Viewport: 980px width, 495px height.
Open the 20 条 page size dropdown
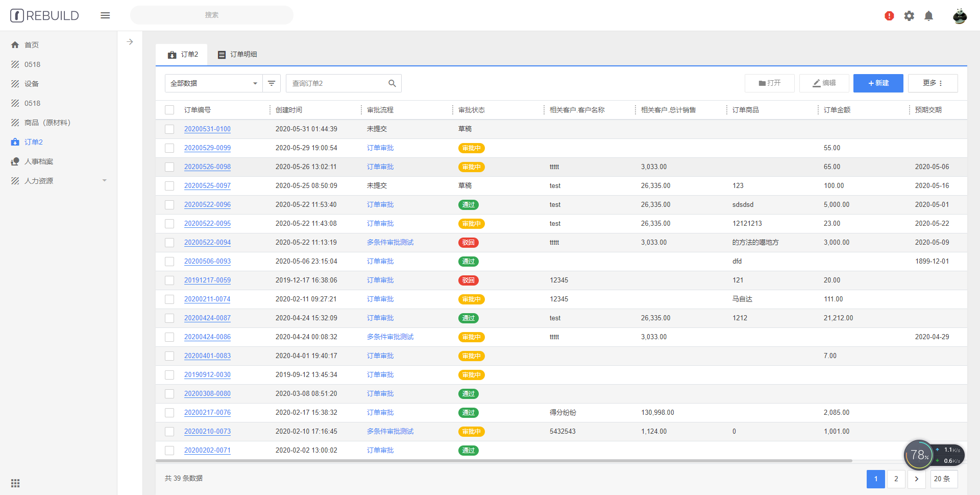coord(944,479)
